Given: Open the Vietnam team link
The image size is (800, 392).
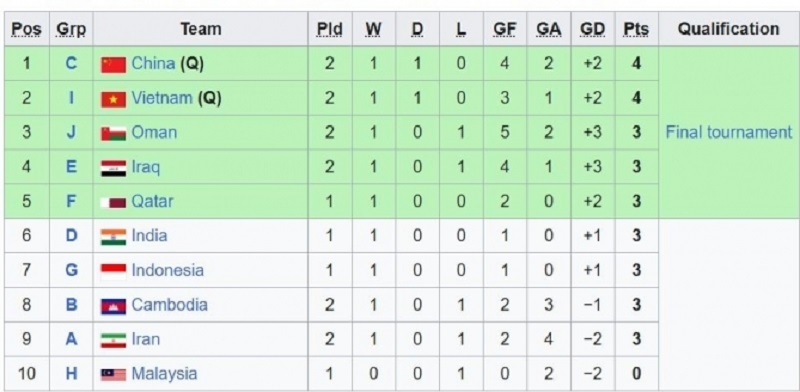Looking at the screenshot, I should [x=162, y=98].
